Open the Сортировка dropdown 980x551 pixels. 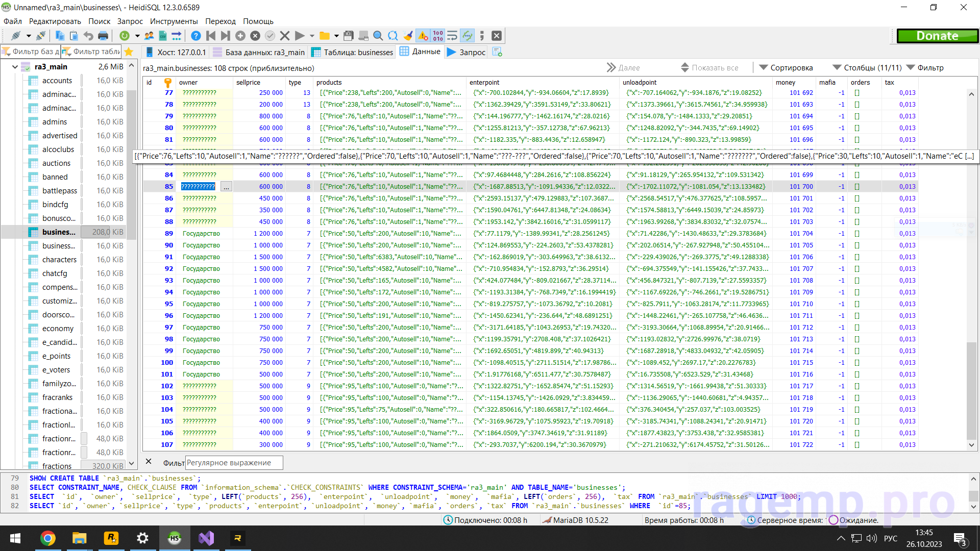(786, 68)
